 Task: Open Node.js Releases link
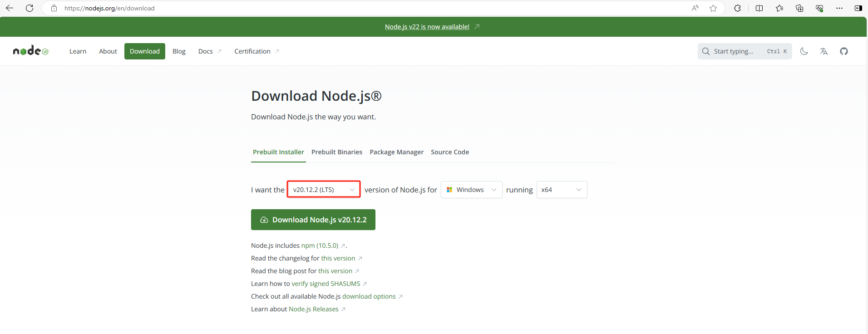tap(314, 309)
